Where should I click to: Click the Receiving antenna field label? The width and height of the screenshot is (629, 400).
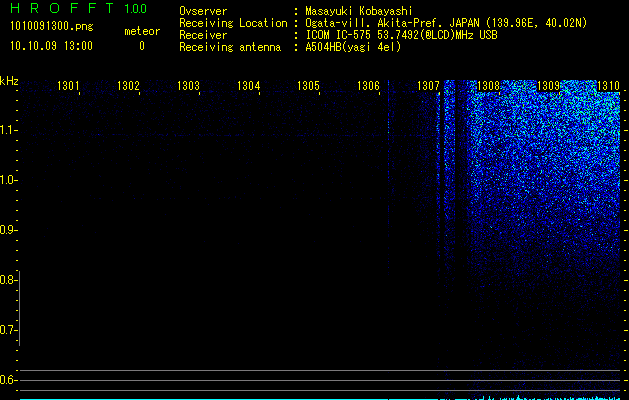coord(230,47)
